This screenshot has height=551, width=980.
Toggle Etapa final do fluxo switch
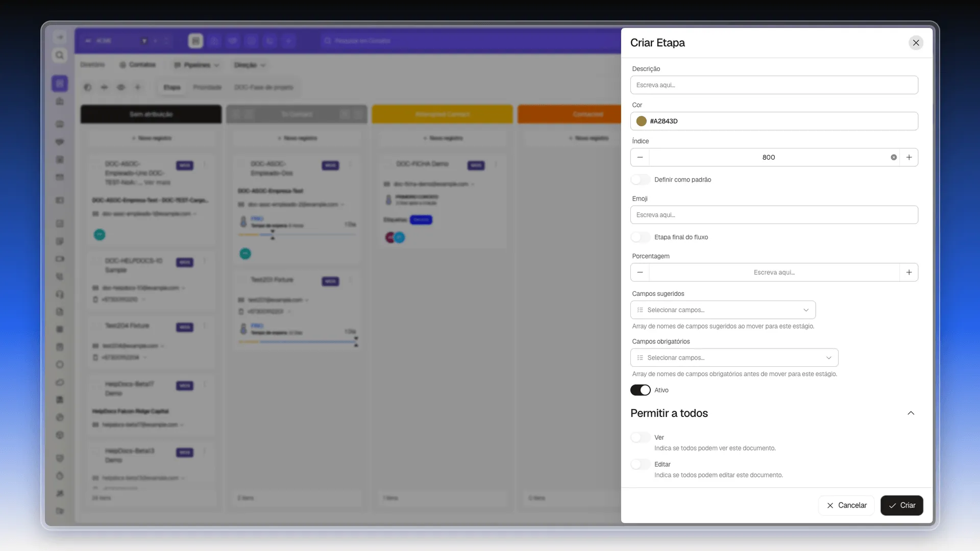point(641,237)
